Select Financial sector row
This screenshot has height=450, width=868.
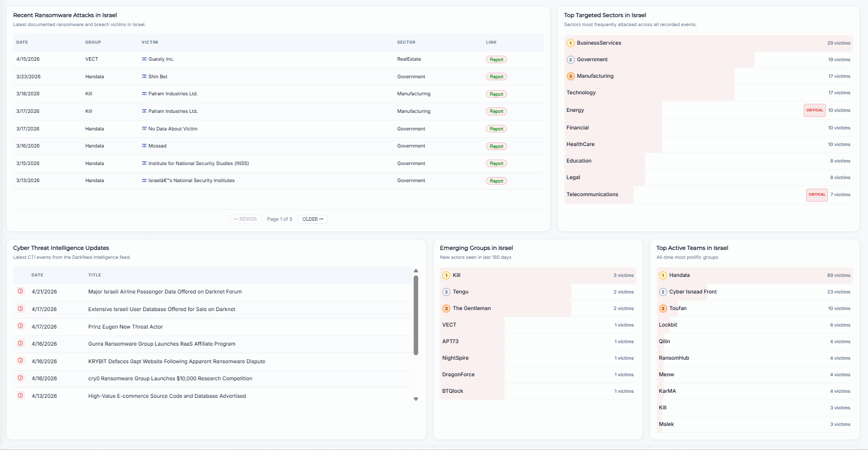click(x=708, y=128)
